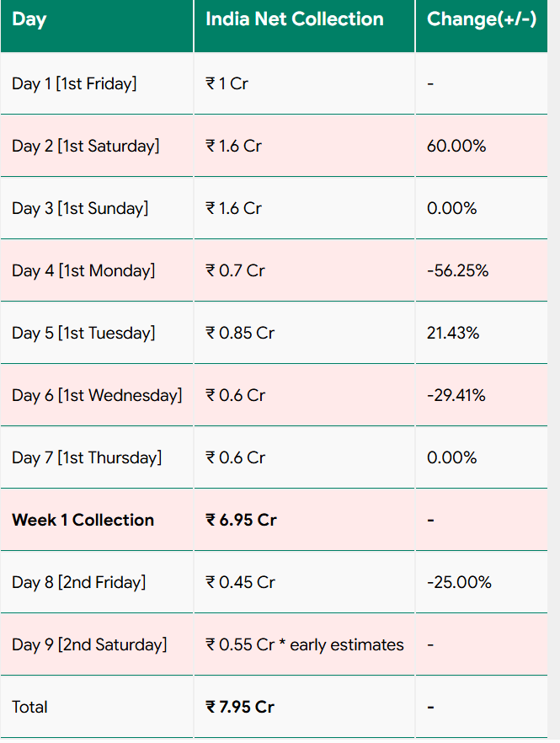The width and height of the screenshot is (560, 743).
Task: Click the -29.41% change value
Action: [456, 395]
